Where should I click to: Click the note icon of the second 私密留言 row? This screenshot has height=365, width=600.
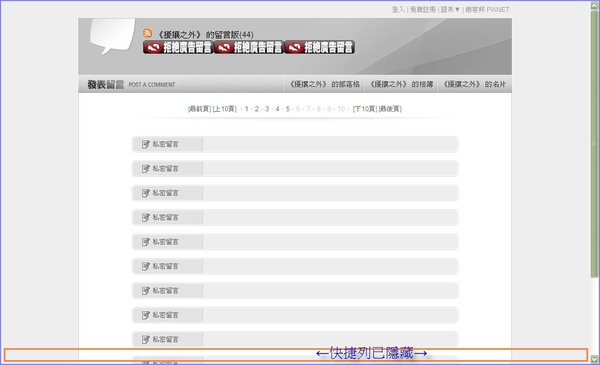pyautogui.click(x=145, y=169)
